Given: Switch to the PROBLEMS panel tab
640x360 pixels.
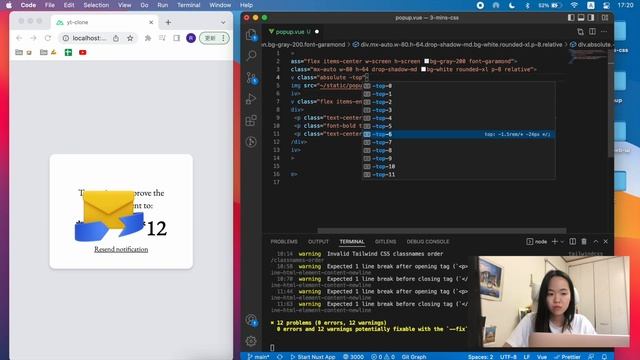Looking at the screenshot, I should point(284,242).
